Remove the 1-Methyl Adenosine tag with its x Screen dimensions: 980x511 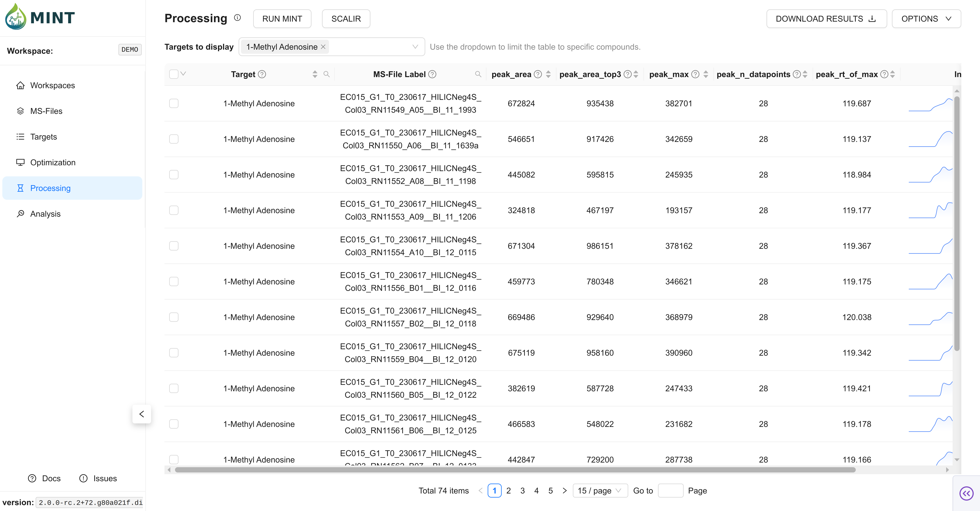tap(323, 47)
